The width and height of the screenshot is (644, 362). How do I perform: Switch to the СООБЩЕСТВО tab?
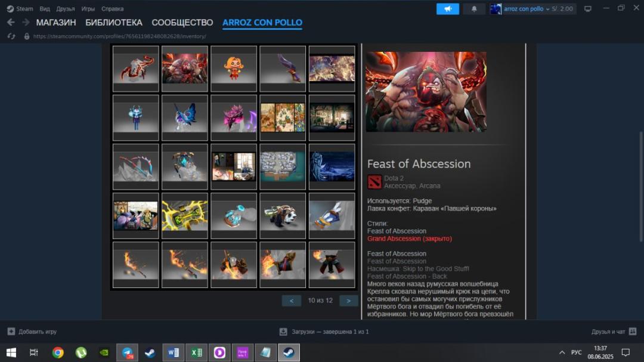[182, 23]
